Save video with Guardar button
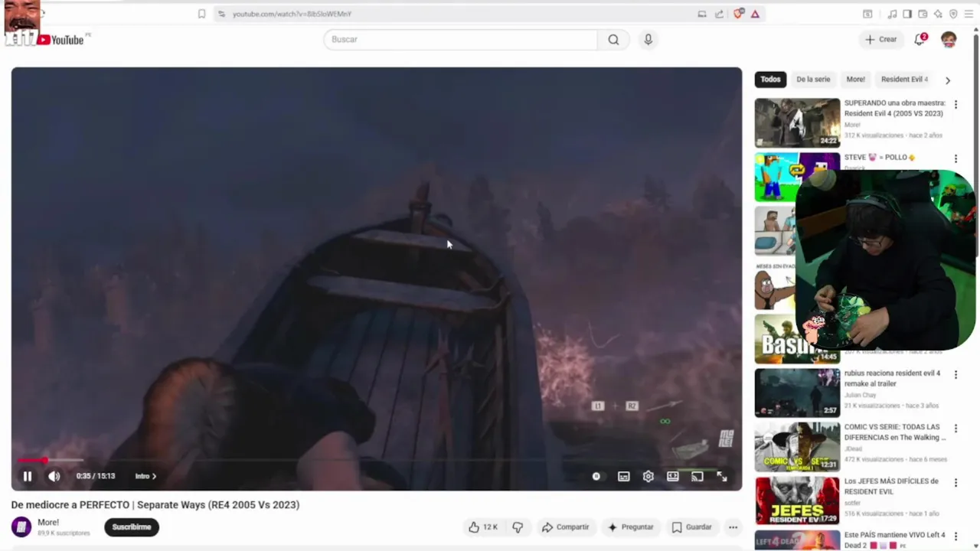This screenshot has height=551, width=980. 691,527
